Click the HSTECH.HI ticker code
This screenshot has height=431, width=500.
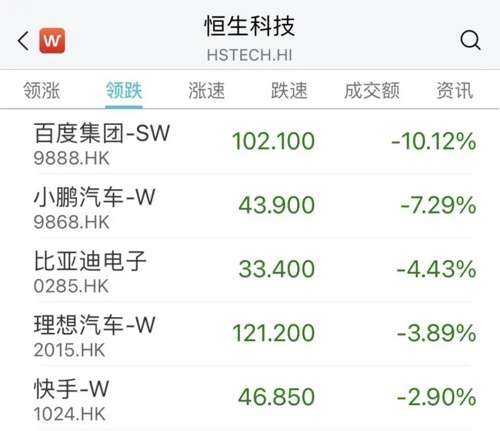point(249,55)
